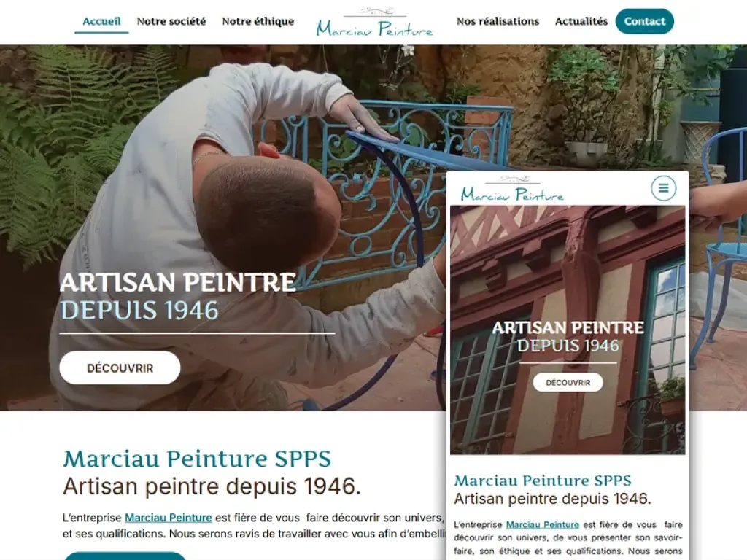
Task: Follow the Marciau Peinture link in mobile text
Action: (x=542, y=524)
